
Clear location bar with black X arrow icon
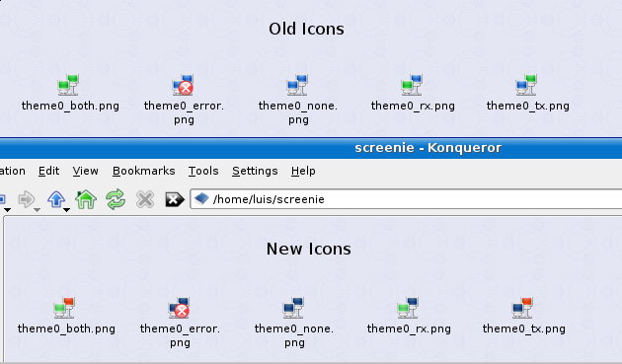coord(175,199)
